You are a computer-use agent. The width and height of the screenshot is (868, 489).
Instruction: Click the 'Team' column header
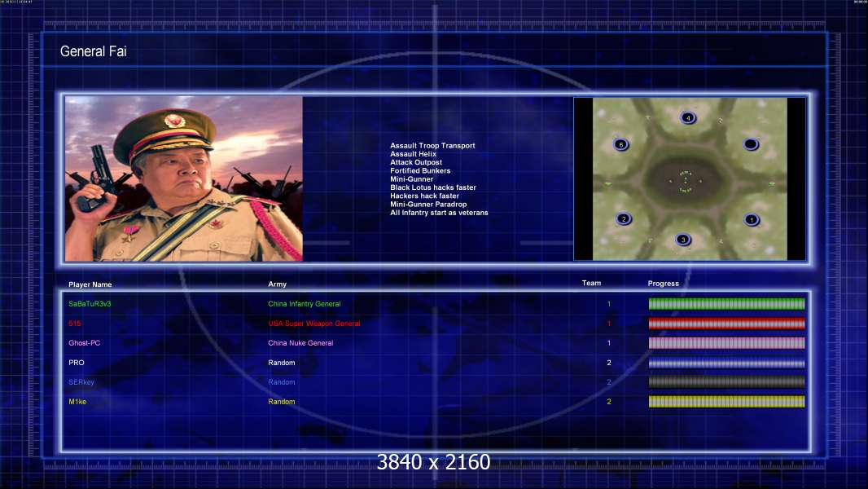[x=591, y=283]
